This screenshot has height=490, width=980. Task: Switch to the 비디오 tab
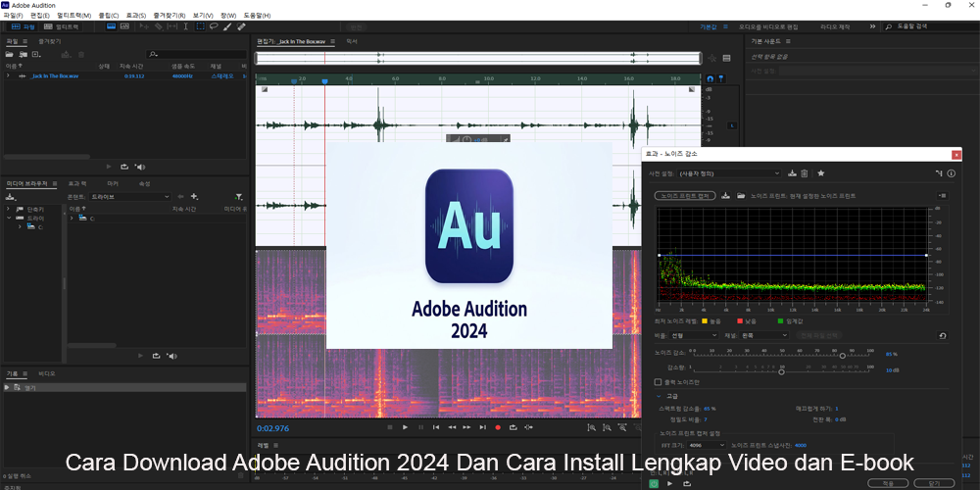[x=47, y=373]
